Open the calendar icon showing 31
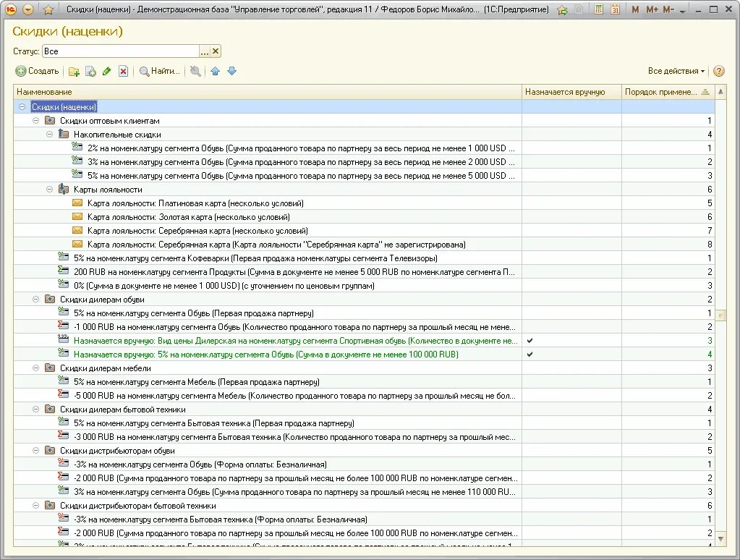 (x=615, y=9)
